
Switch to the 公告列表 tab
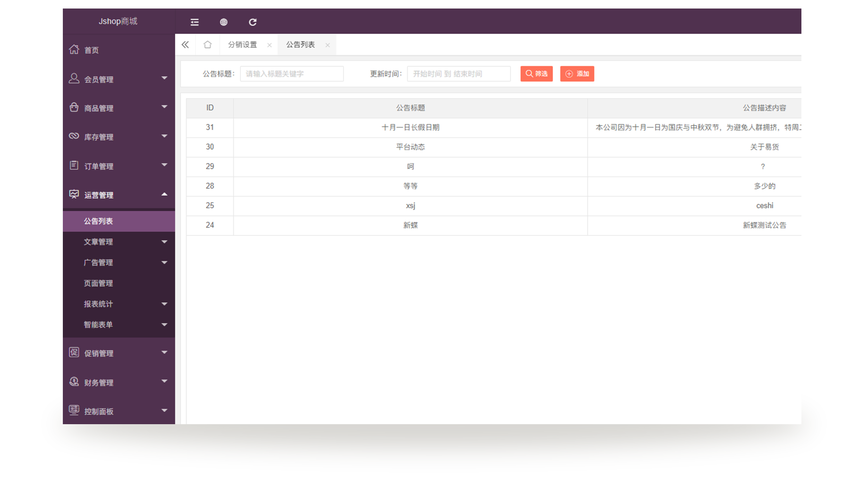300,45
